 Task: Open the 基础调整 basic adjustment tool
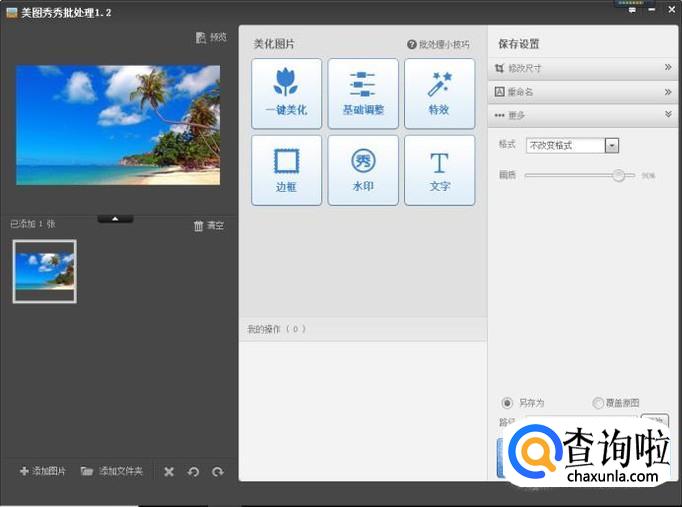[363, 93]
